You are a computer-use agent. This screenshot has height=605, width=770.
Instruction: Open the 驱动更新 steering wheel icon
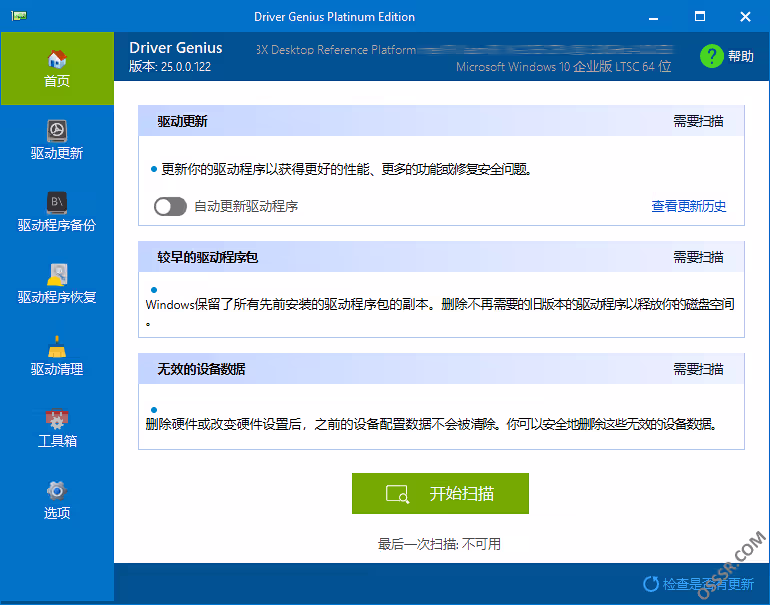[x=57, y=131]
